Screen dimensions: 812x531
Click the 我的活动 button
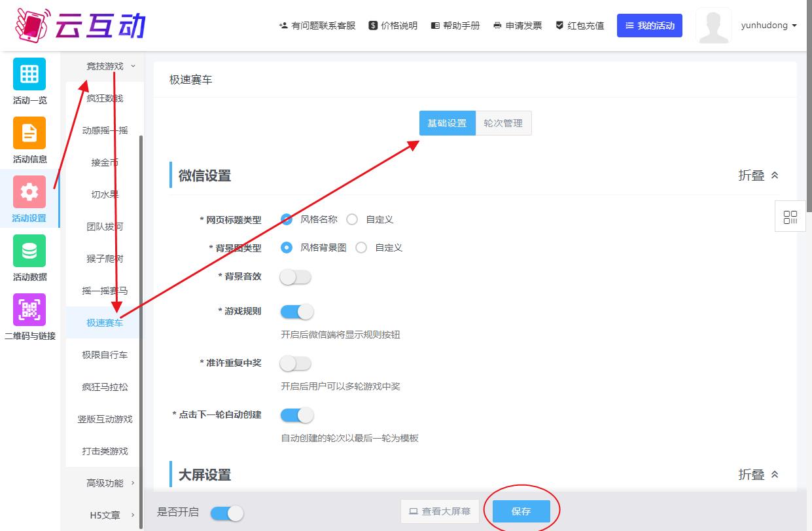649,26
